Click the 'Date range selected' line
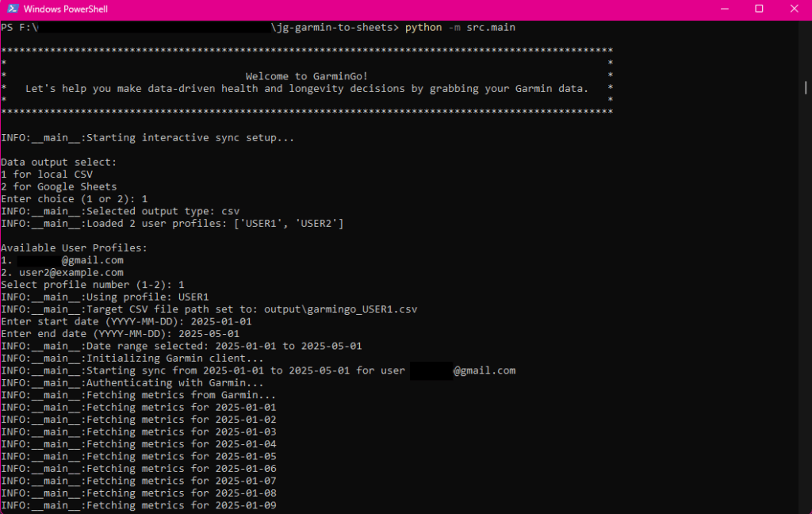The height and width of the screenshot is (514, 812). pos(182,346)
